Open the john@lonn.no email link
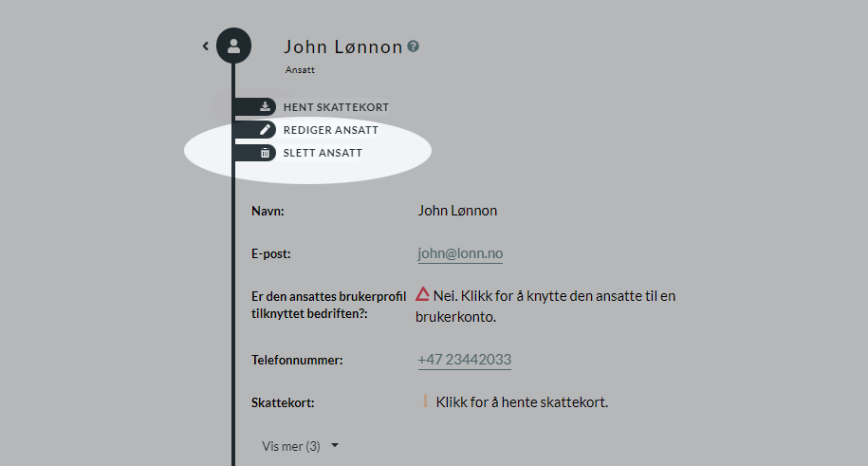 pos(460,253)
